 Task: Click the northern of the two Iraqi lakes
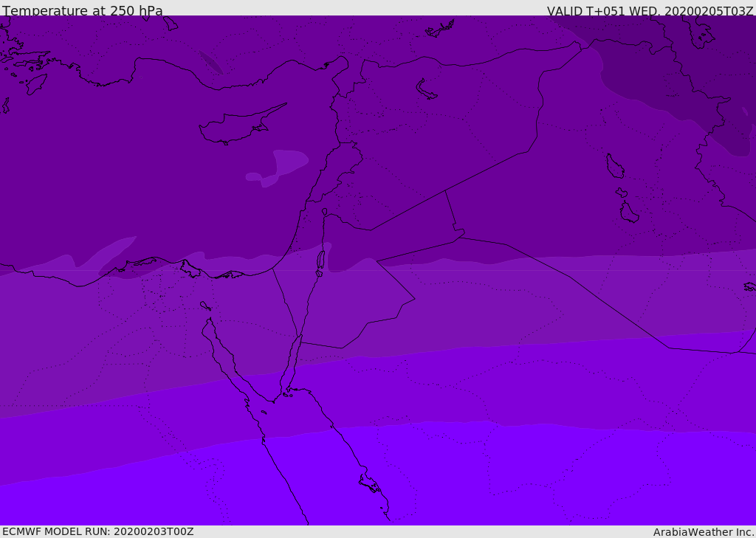click(x=614, y=167)
